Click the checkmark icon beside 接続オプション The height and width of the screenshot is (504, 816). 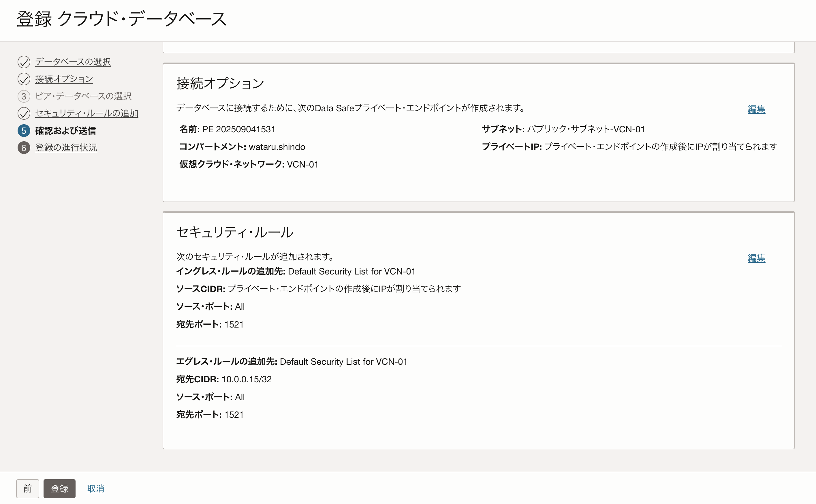tap(24, 79)
